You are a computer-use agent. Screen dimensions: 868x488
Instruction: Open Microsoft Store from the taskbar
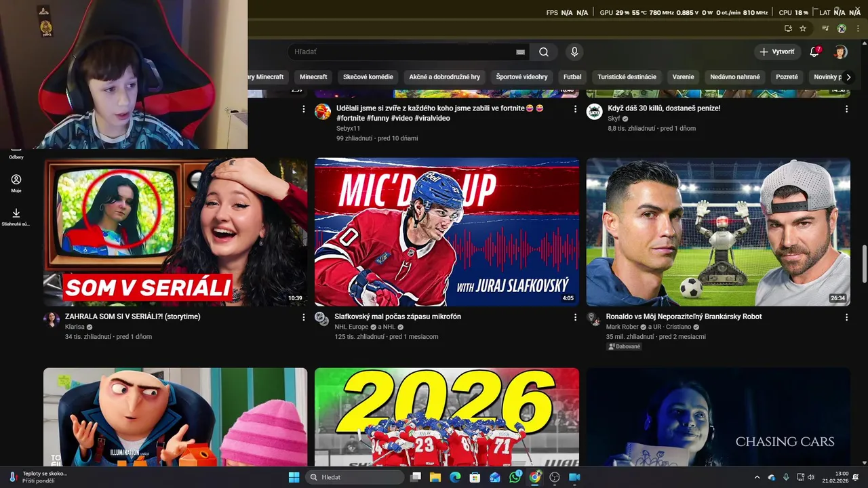(x=475, y=477)
